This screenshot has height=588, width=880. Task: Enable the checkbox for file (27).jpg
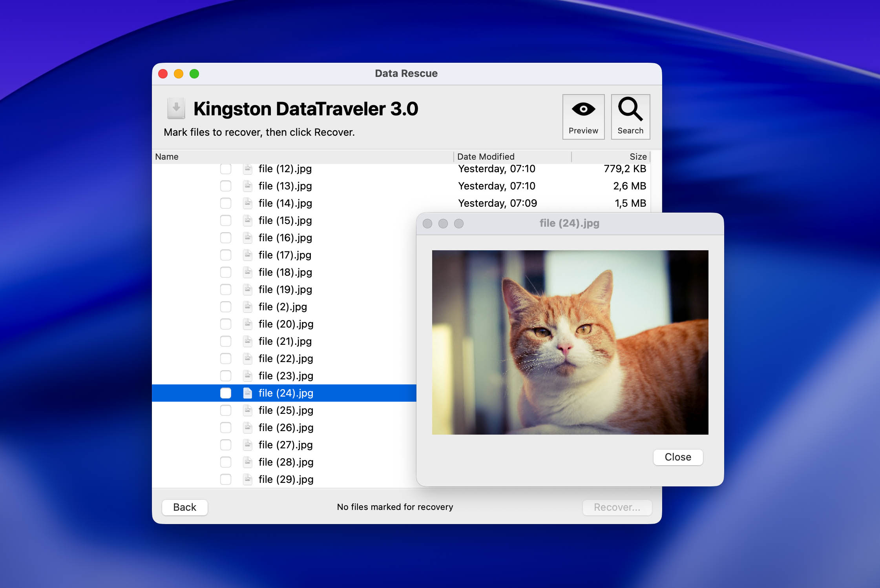point(226,444)
